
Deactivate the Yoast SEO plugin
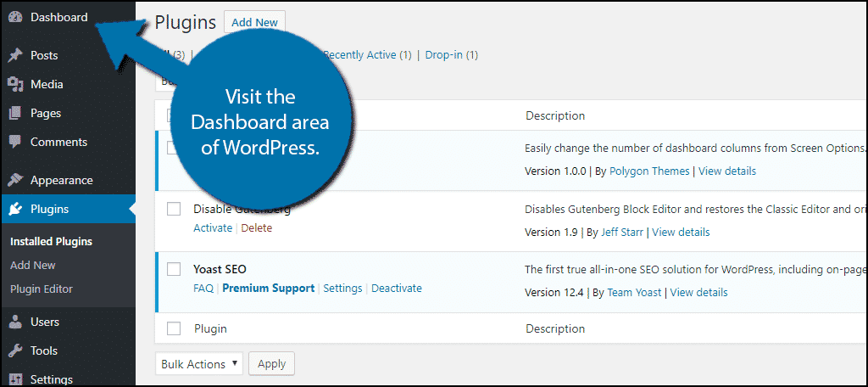[397, 289]
